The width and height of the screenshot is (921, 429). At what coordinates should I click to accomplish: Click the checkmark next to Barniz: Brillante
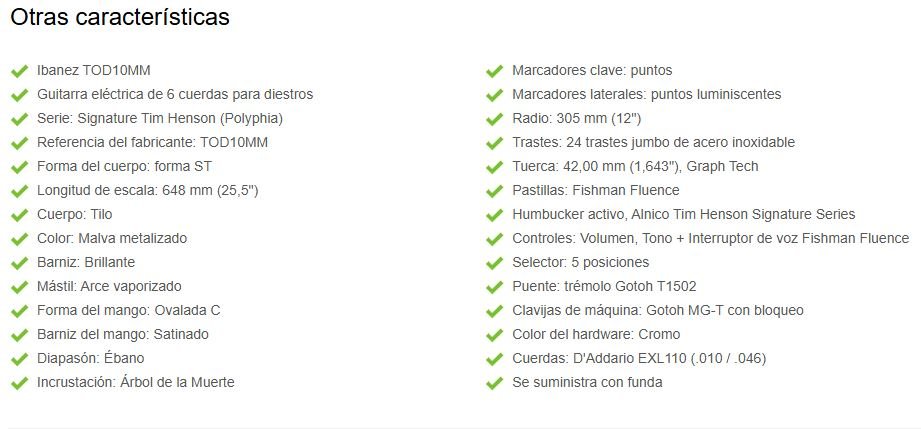pyautogui.click(x=19, y=263)
